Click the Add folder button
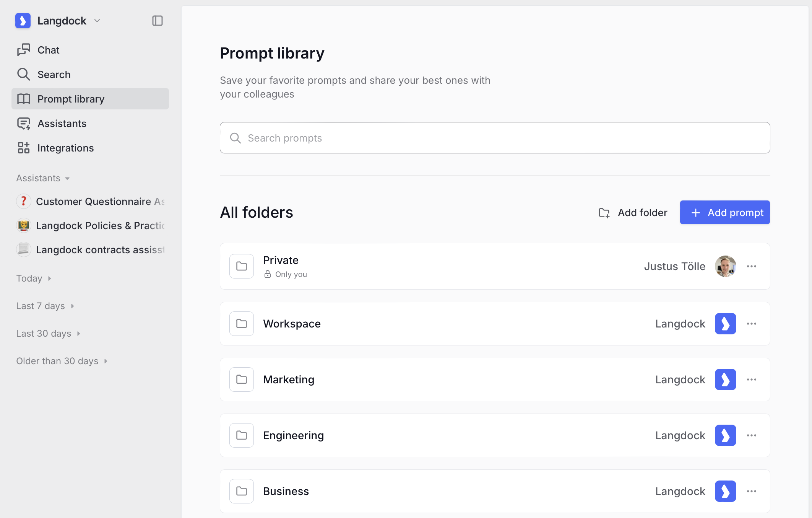 [x=633, y=213]
